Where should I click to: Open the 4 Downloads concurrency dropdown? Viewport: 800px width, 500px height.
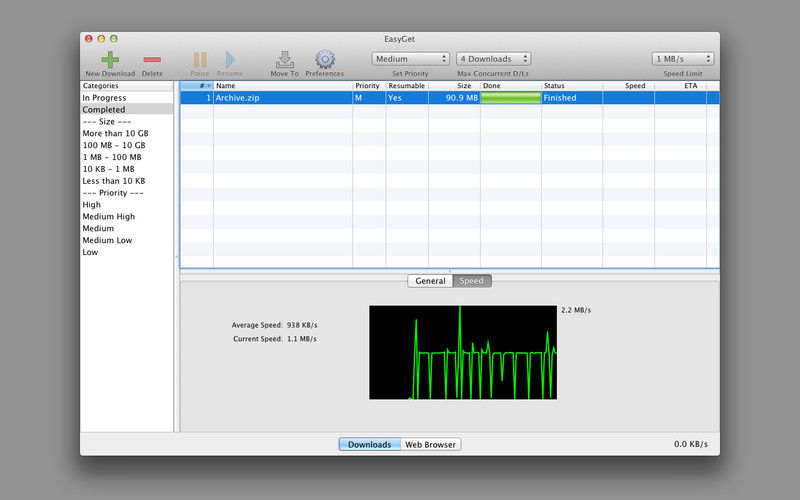[493, 59]
